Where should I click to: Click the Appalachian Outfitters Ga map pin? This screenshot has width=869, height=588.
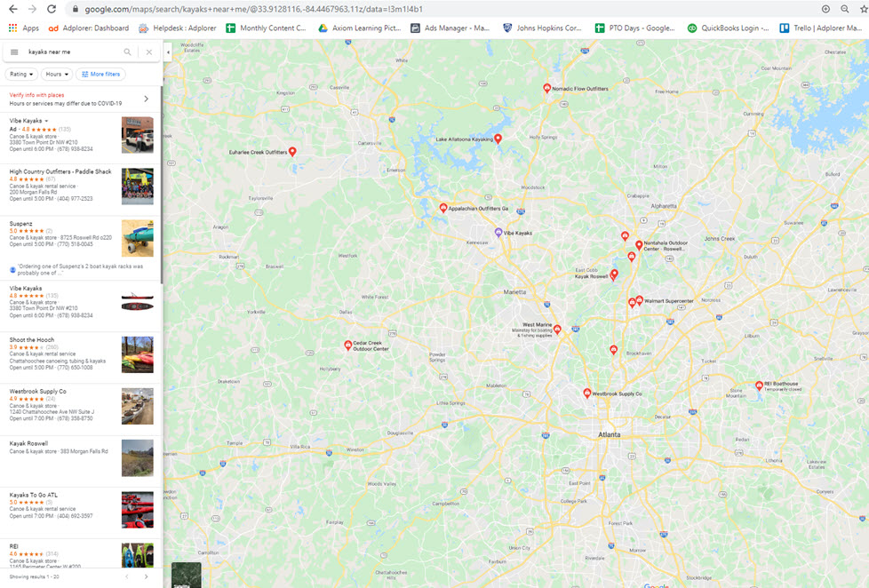442,208
